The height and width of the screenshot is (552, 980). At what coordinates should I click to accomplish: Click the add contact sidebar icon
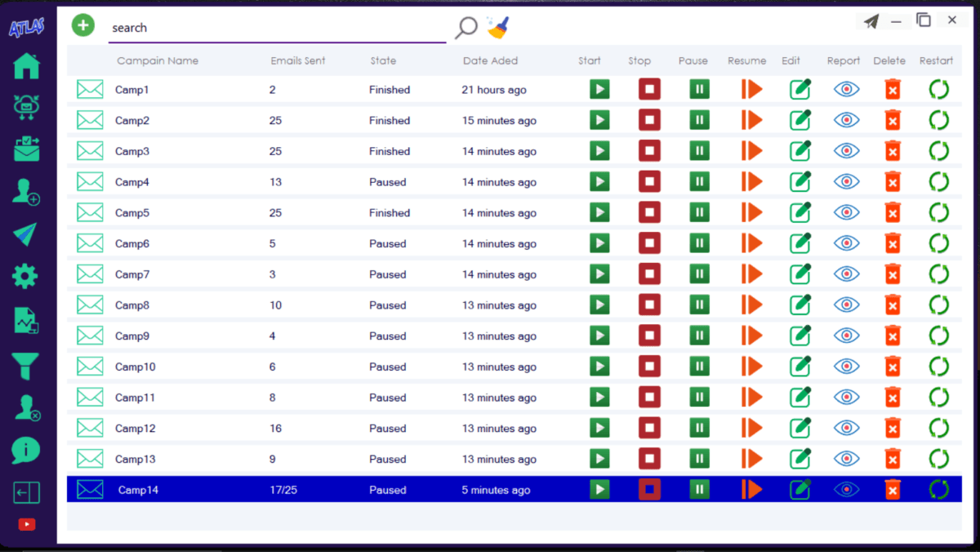point(25,191)
